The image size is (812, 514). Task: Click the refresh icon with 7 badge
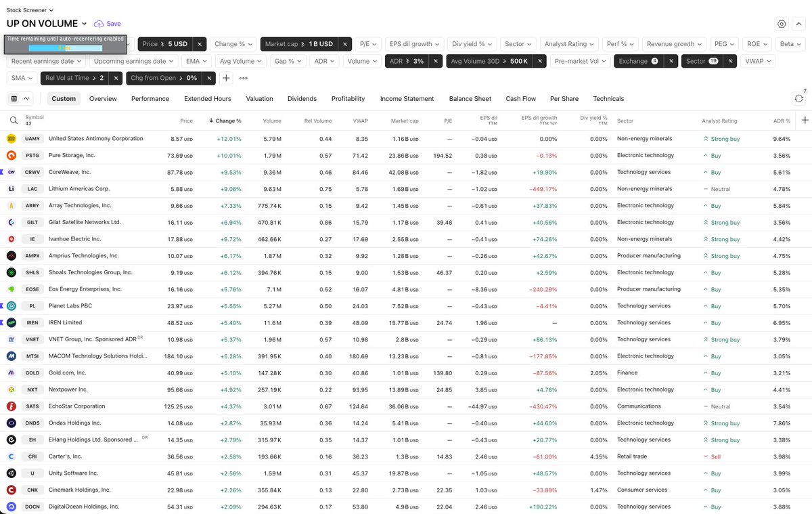799,98
